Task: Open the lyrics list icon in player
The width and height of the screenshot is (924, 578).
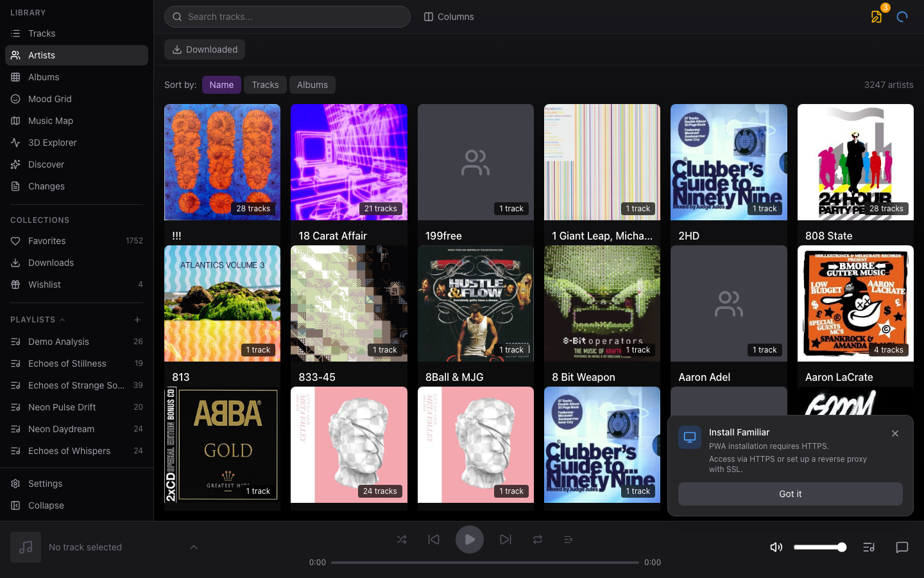Action: pyautogui.click(x=568, y=539)
